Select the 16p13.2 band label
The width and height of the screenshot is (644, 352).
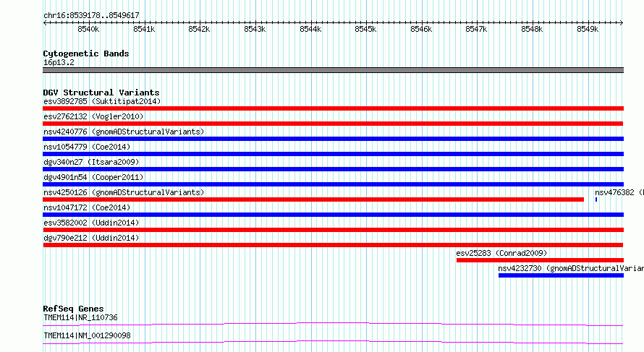pos(59,62)
